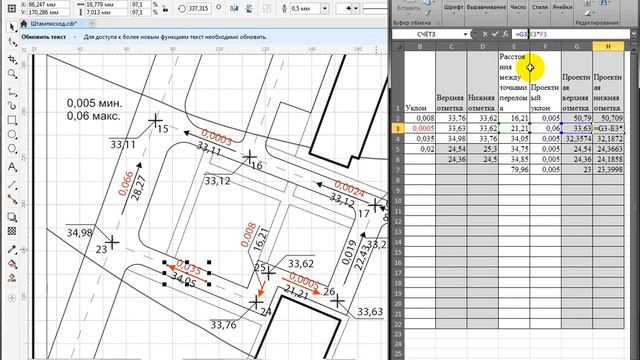640x360 pixels.
Task: Choose the Ellipse tool
Action: pyautogui.click(x=12, y=135)
